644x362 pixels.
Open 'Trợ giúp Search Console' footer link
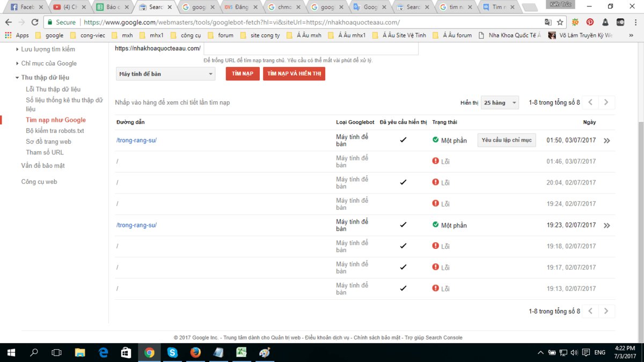point(434,338)
